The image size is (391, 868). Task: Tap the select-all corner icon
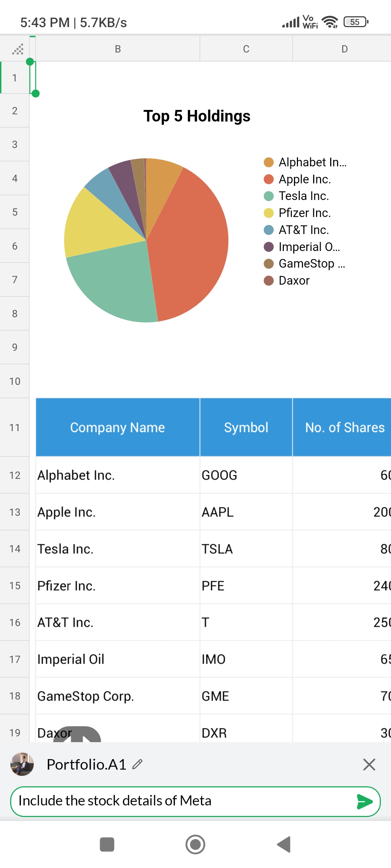(17, 49)
